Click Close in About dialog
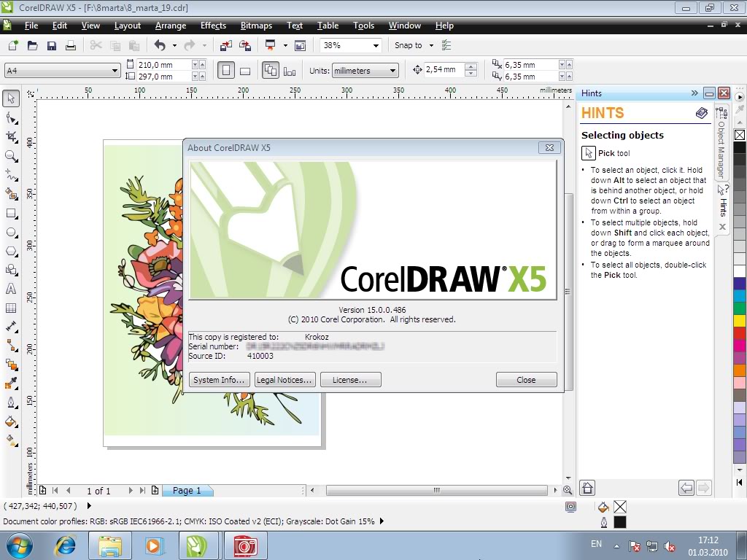Screen dimensions: 747x560 526,379
